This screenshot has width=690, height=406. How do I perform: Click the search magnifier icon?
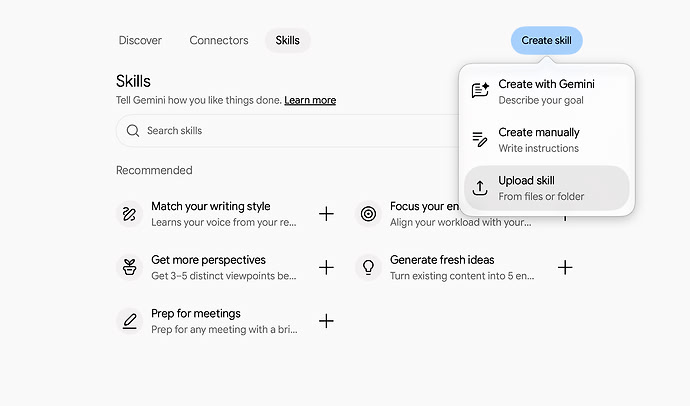tap(132, 131)
